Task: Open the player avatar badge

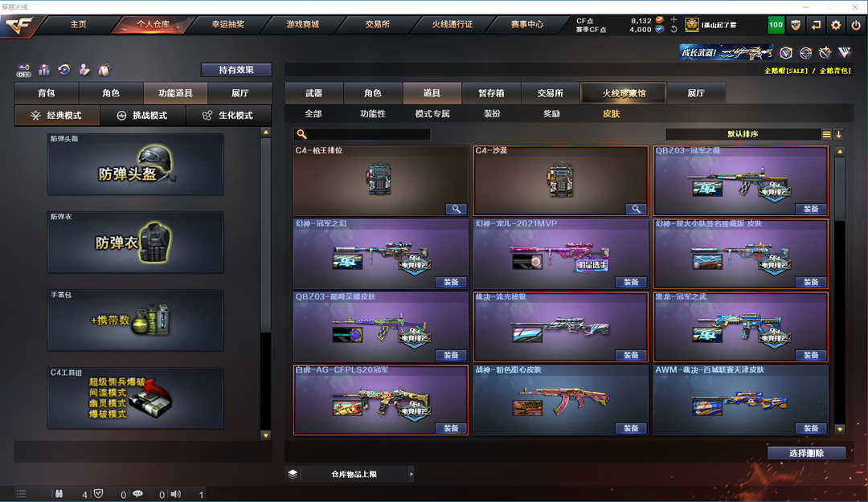Action: pyautogui.click(x=692, y=24)
